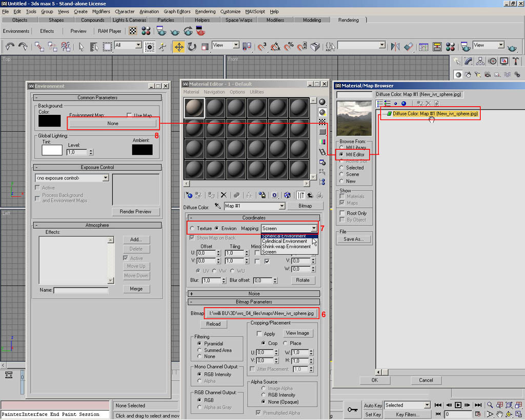Viewport: 525px width, 420px height.
Task: Open the Mapping dropdown showing Screen
Action: [x=314, y=228]
